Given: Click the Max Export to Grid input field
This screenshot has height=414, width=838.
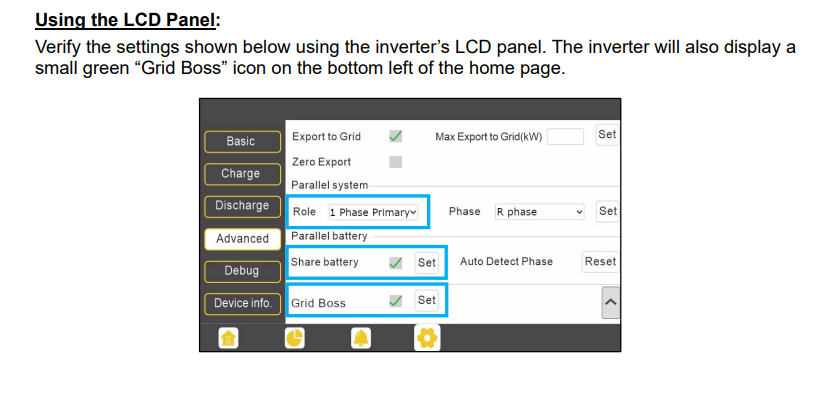Looking at the screenshot, I should (x=565, y=137).
